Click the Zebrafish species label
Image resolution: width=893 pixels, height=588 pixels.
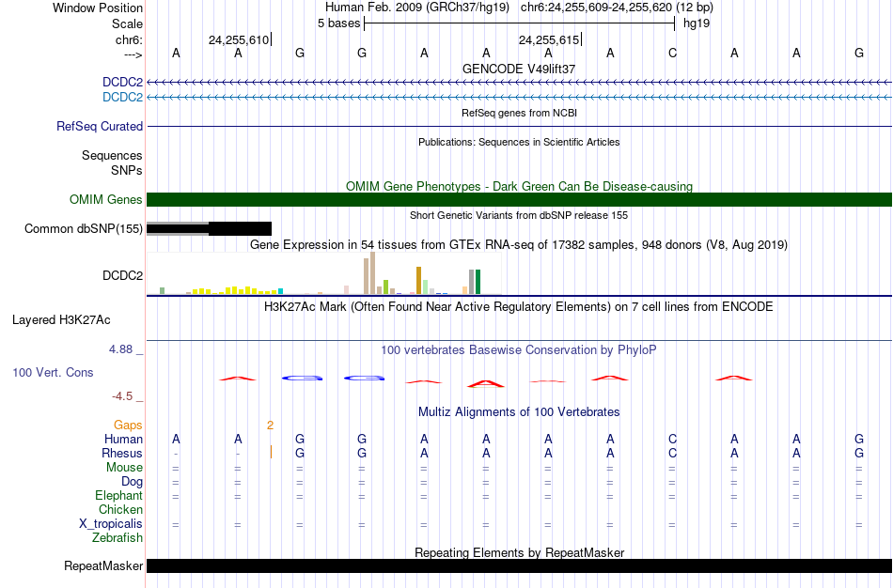tap(117, 537)
